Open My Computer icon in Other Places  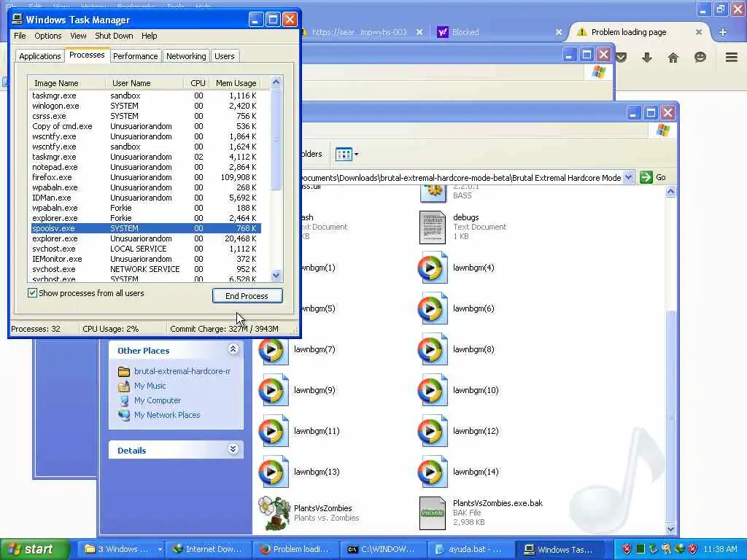coord(124,400)
